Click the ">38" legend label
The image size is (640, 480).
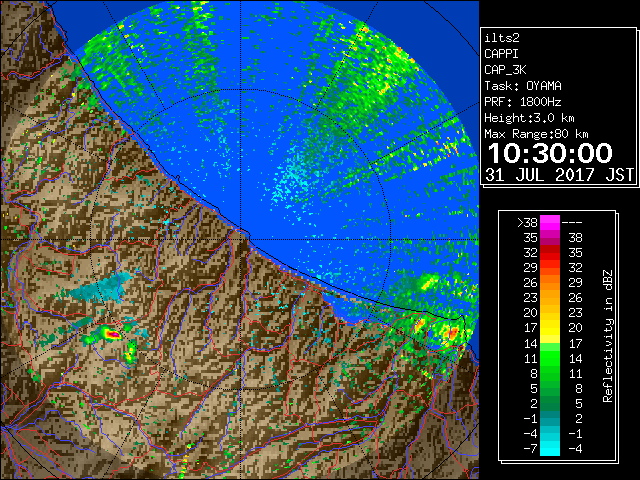tap(527, 222)
